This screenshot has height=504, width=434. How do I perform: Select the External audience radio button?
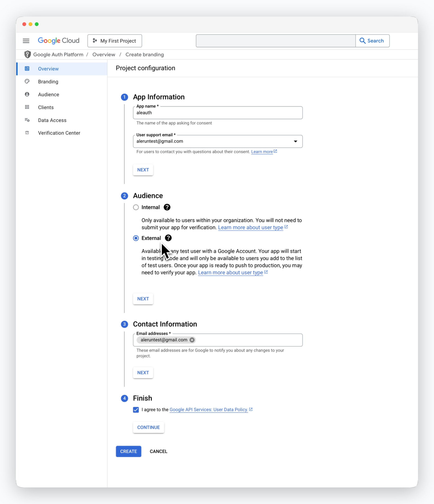click(136, 238)
